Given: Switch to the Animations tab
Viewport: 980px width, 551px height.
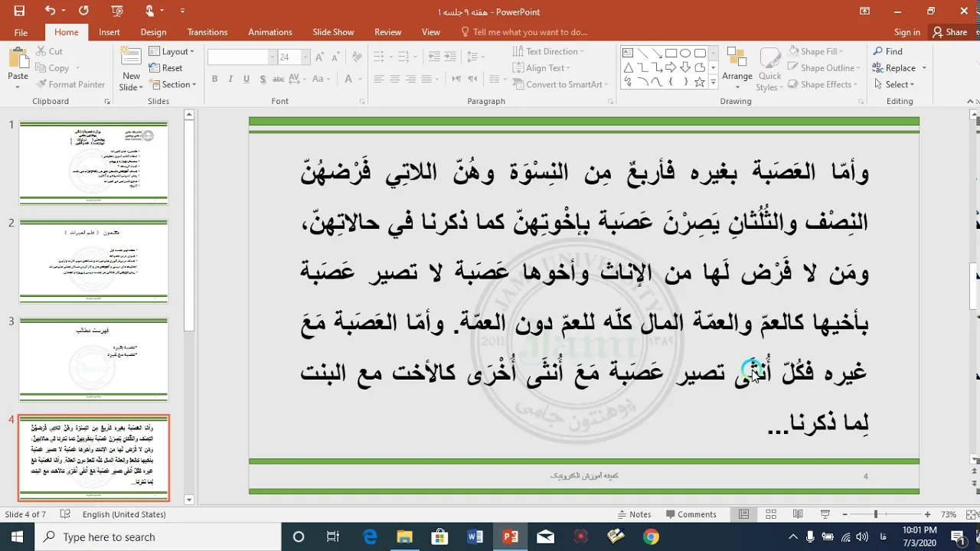Looking at the screenshot, I should pyautogui.click(x=270, y=32).
